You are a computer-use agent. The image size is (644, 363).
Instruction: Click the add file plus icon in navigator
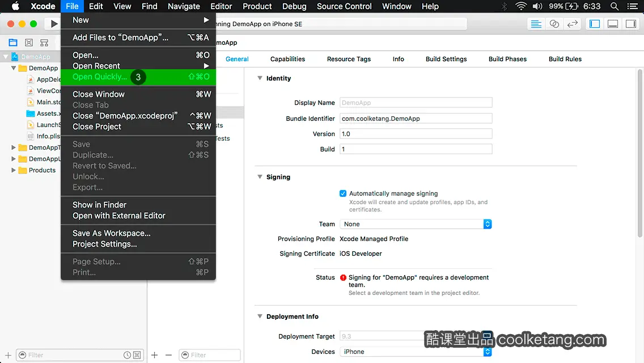[x=8, y=355]
